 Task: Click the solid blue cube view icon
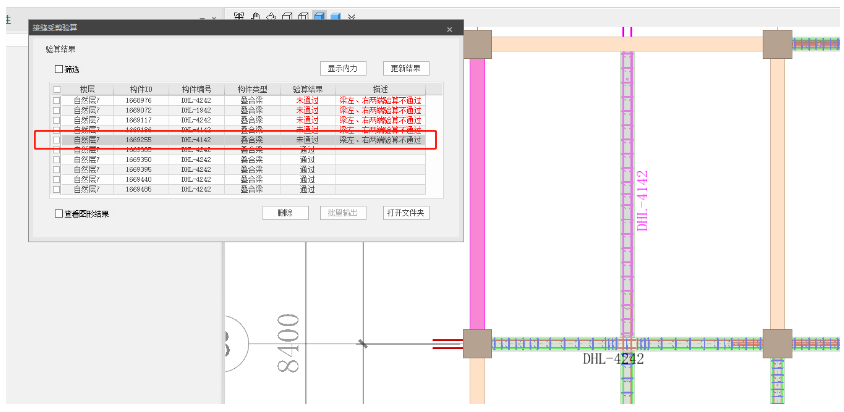point(336,17)
